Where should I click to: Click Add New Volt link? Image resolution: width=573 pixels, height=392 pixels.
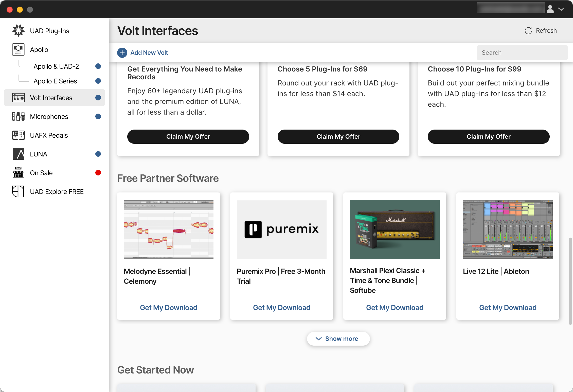click(149, 53)
